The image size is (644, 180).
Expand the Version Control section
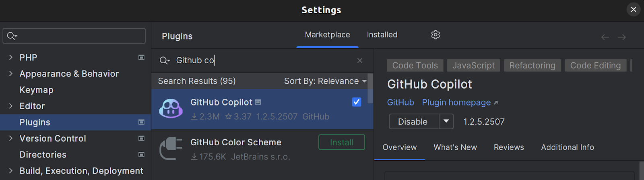click(11, 139)
